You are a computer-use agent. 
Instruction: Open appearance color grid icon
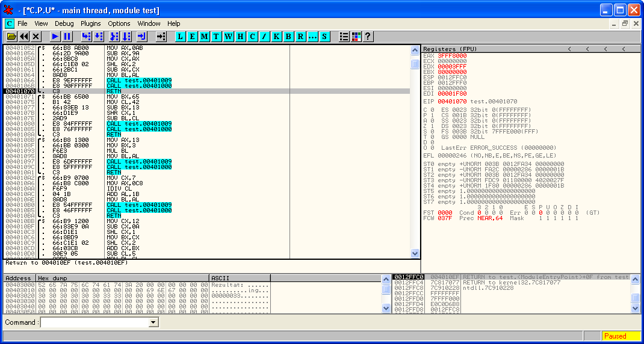[x=356, y=37]
